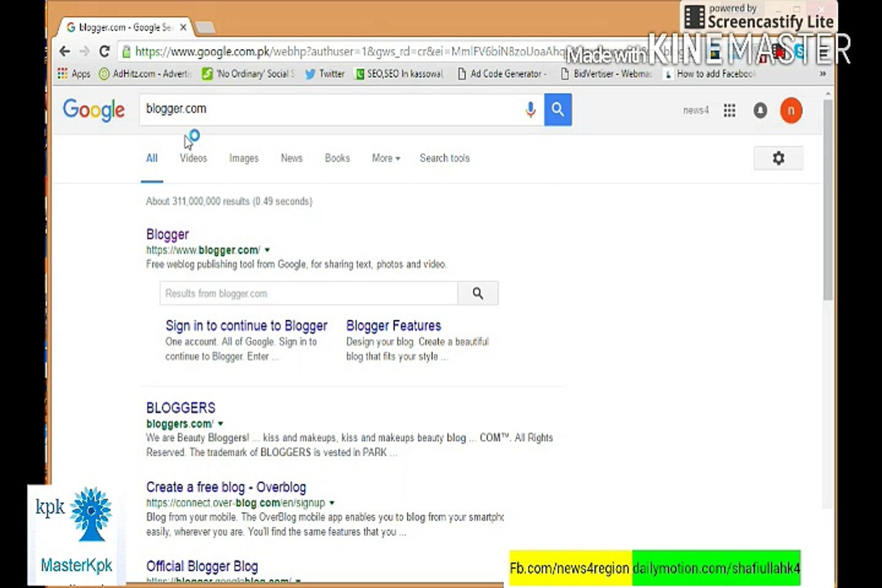Reload the page with the refresh icon
The height and width of the screenshot is (588, 882).
105,52
